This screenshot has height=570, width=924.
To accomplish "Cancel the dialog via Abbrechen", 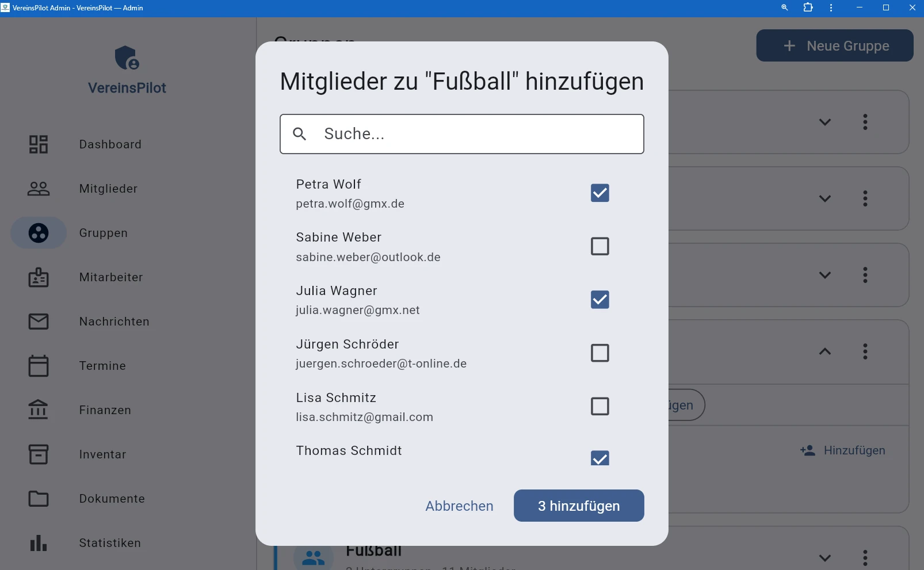I will pos(459,506).
